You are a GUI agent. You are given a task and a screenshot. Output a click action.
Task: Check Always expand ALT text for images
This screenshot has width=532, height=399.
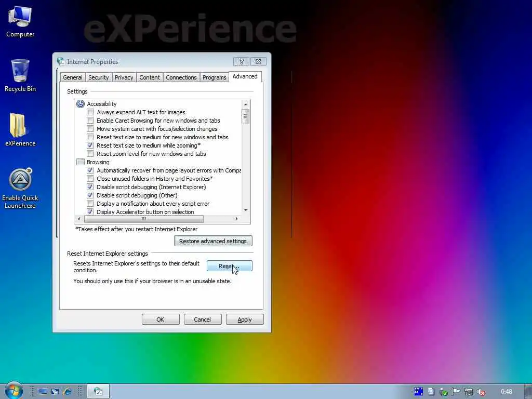point(90,112)
